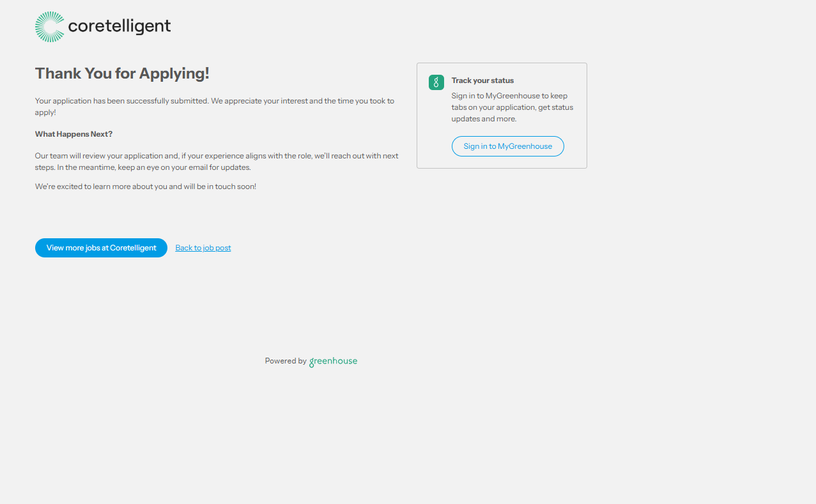The height and width of the screenshot is (504, 816).
Task: Select the Thank You for Applying heading
Action: [122, 73]
